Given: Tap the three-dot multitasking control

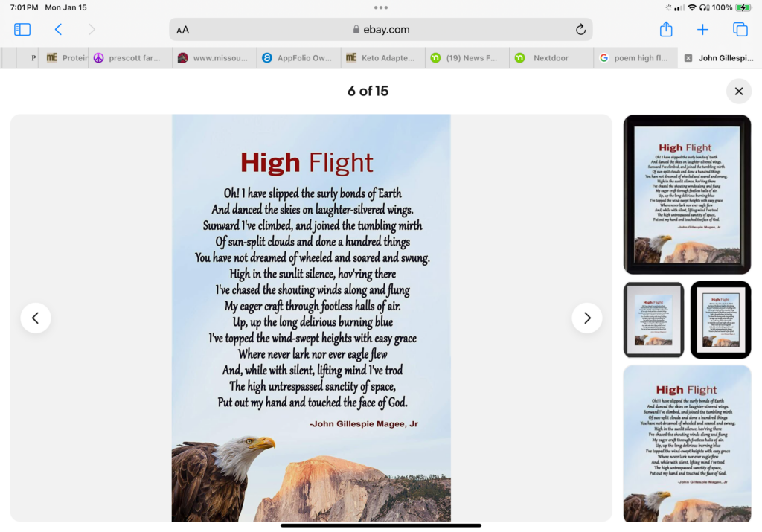Looking at the screenshot, I should point(381,7).
